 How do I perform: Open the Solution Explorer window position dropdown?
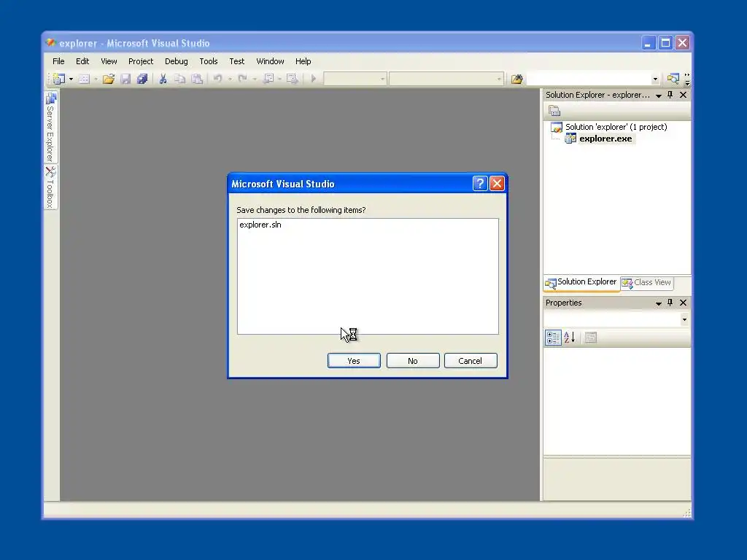tap(659, 96)
